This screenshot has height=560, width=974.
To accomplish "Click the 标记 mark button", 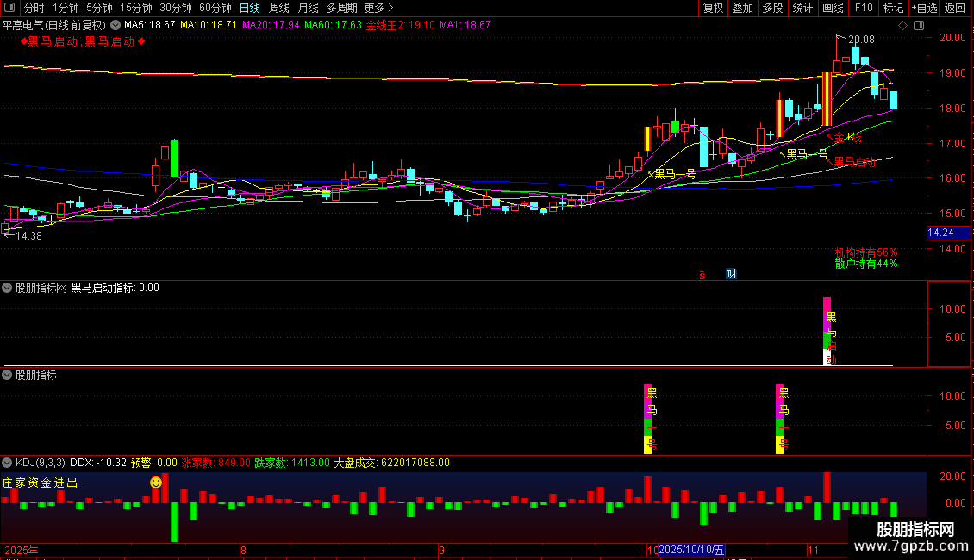I will tap(893, 8).
